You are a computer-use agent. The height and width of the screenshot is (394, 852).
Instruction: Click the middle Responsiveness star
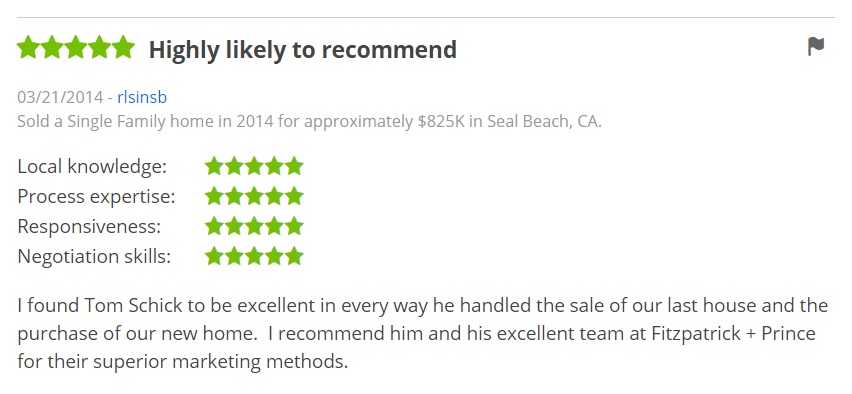pos(254,226)
